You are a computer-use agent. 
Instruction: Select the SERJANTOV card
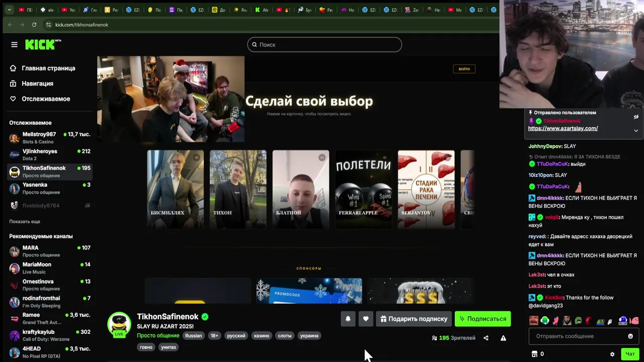coord(426,189)
